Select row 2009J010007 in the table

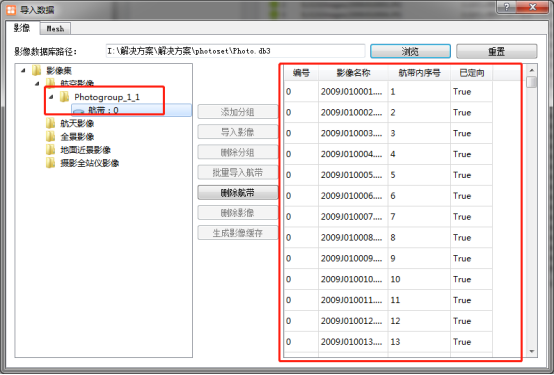point(388,217)
